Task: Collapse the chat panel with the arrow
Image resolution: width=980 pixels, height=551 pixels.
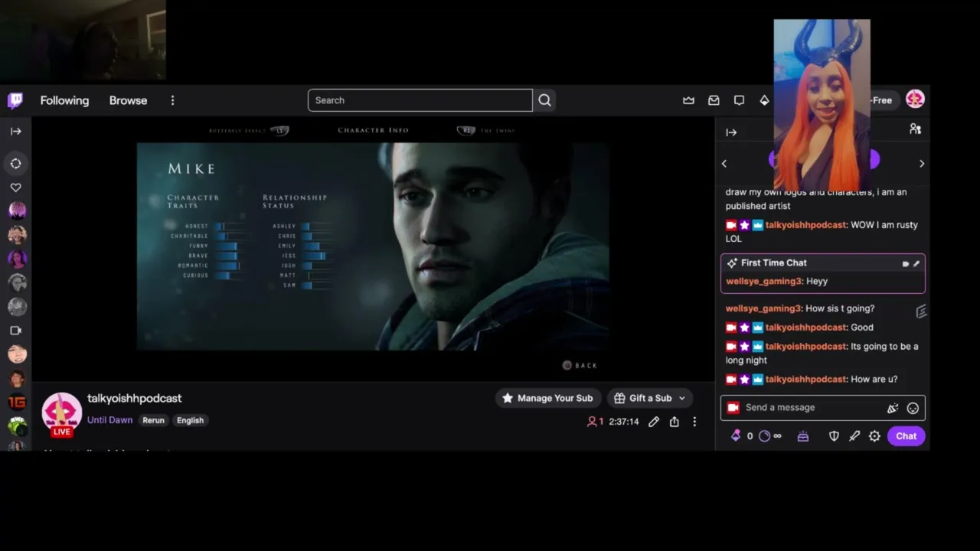Action: (731, 132)
